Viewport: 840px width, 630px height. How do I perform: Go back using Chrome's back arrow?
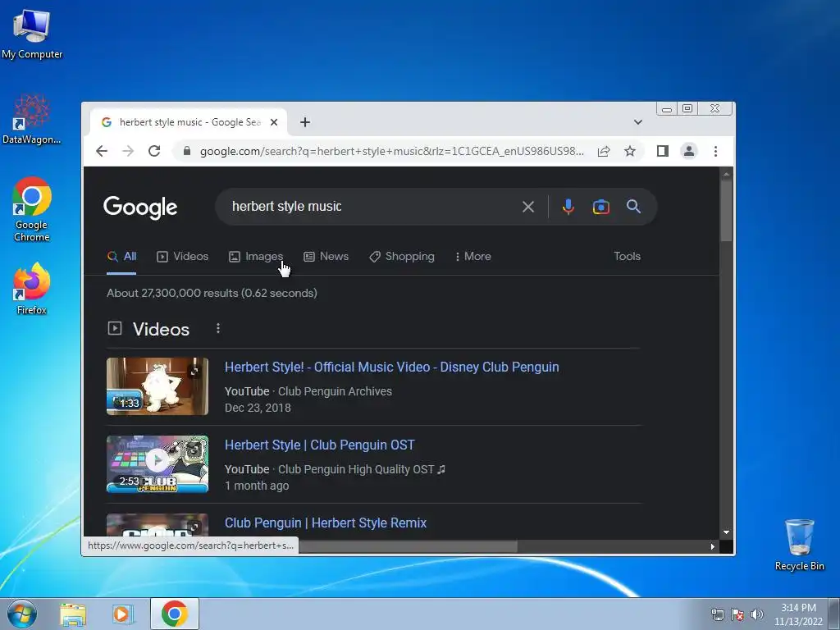coord(102,151)
